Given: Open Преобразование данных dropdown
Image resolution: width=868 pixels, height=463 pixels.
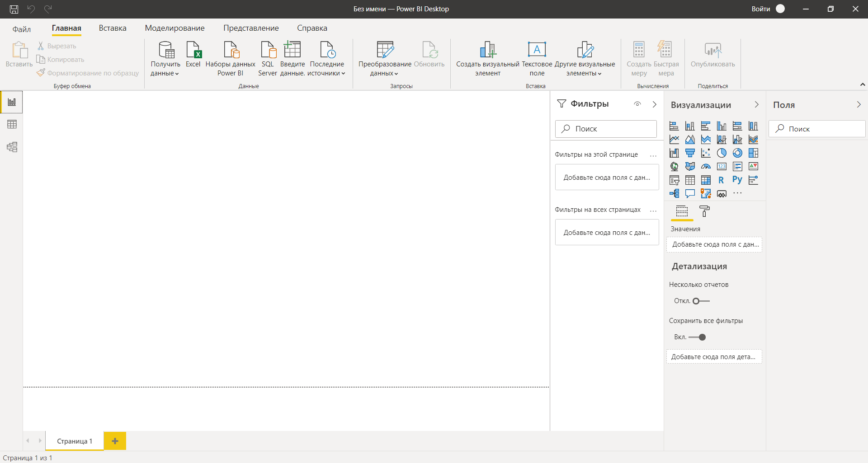Looking at the screenshot, I should pyautogui.click(x=385, y=59).
